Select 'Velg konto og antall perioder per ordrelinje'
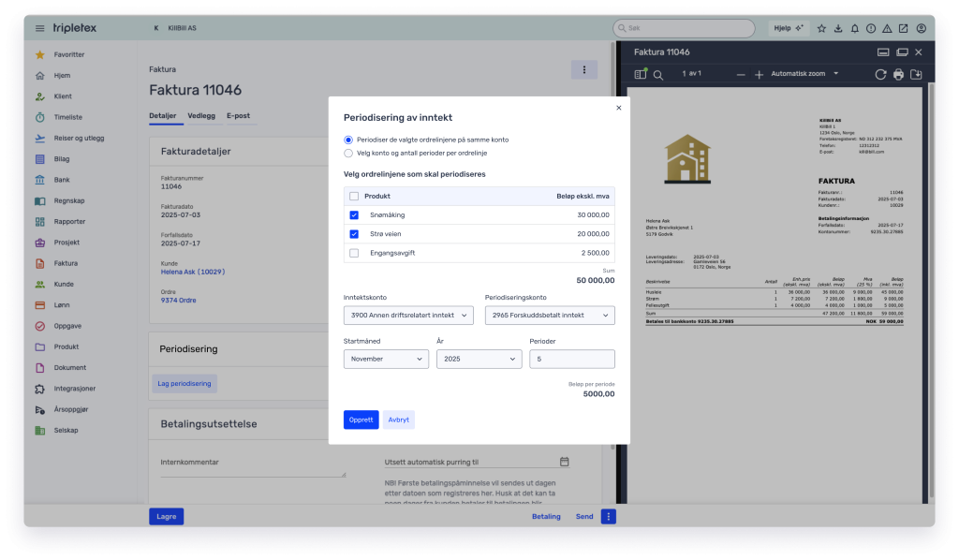This screenshot has width=959, height=560. [x=347, y=154]
